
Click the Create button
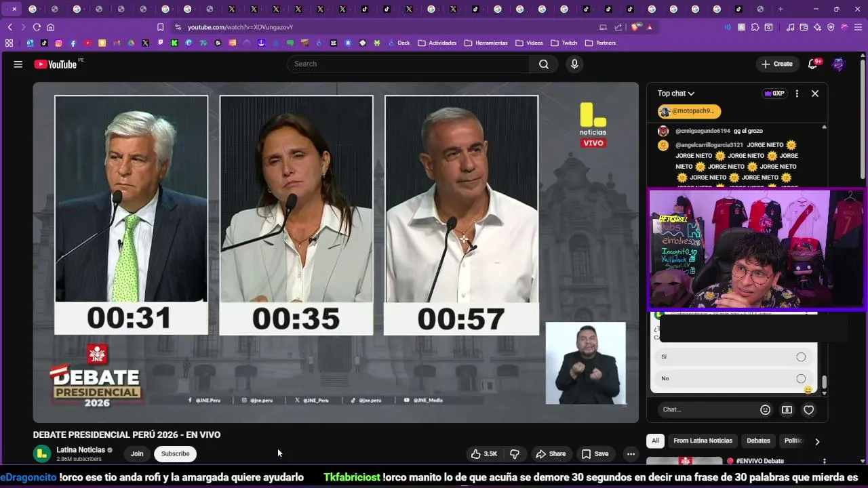[777, 64]
